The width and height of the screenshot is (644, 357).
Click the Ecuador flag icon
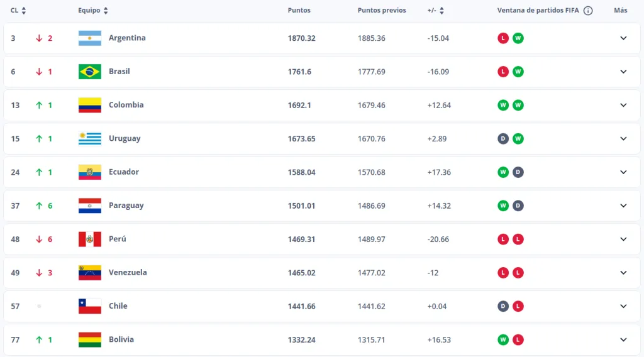(x=89, y=172)
